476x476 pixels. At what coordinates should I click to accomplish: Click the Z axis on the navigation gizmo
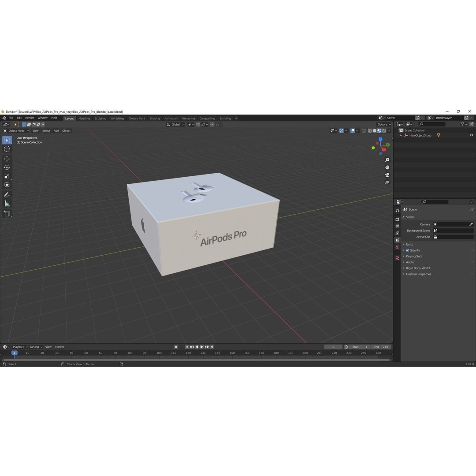click(x=380, y=139)
